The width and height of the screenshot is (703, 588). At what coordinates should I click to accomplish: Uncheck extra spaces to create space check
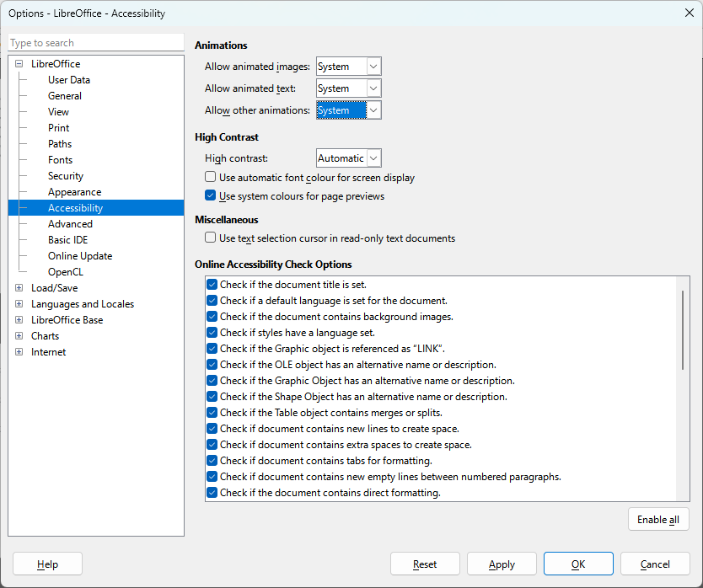pyautogui.click(x=212, y=445)
